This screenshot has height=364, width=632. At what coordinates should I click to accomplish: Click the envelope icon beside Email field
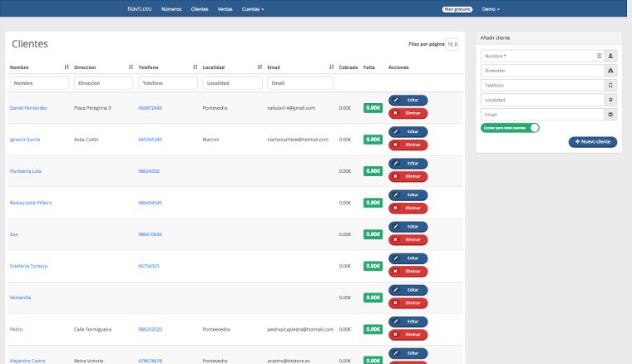tap(611, 114)
